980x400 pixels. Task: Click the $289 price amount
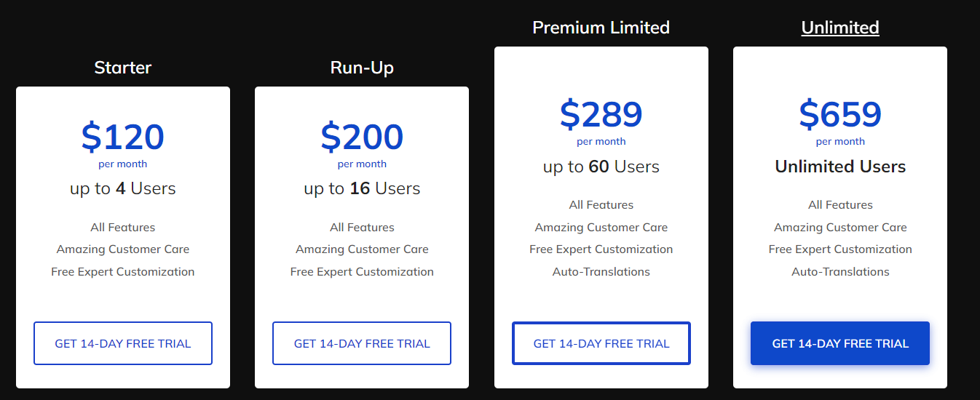click(x=601, y=114)
